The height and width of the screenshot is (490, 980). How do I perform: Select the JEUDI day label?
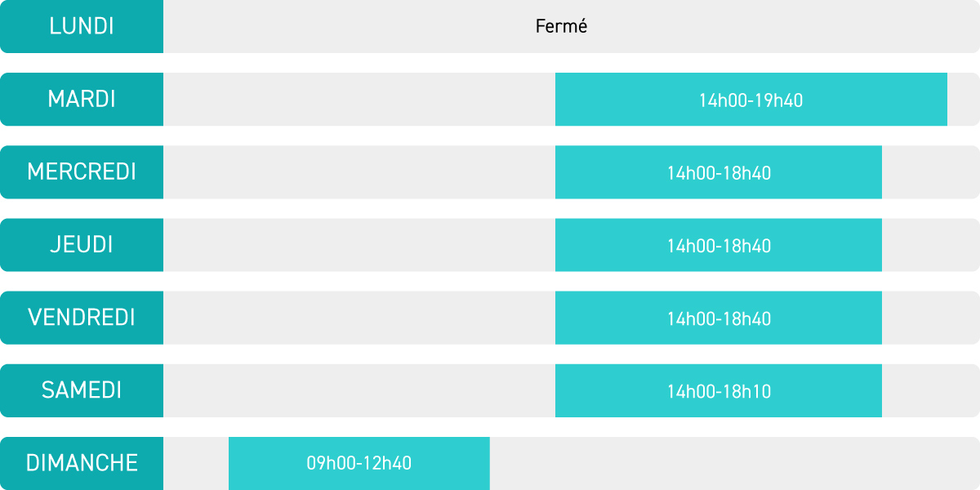[x=82, y=244]
